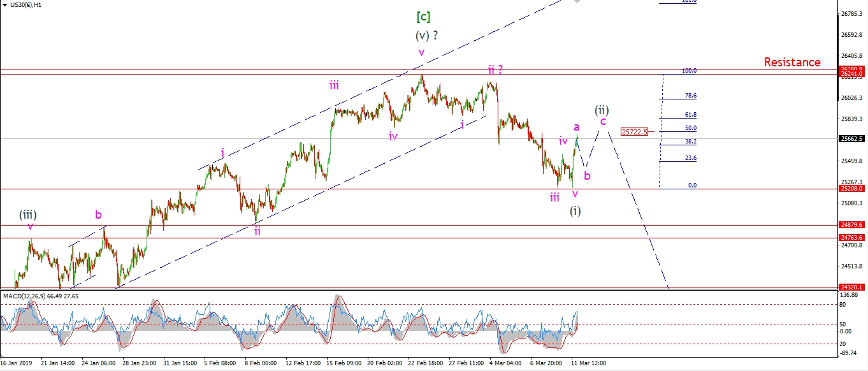Select the 25208.0 support level label
Viewport: 868px width, 371px height.
coord(851,189)
